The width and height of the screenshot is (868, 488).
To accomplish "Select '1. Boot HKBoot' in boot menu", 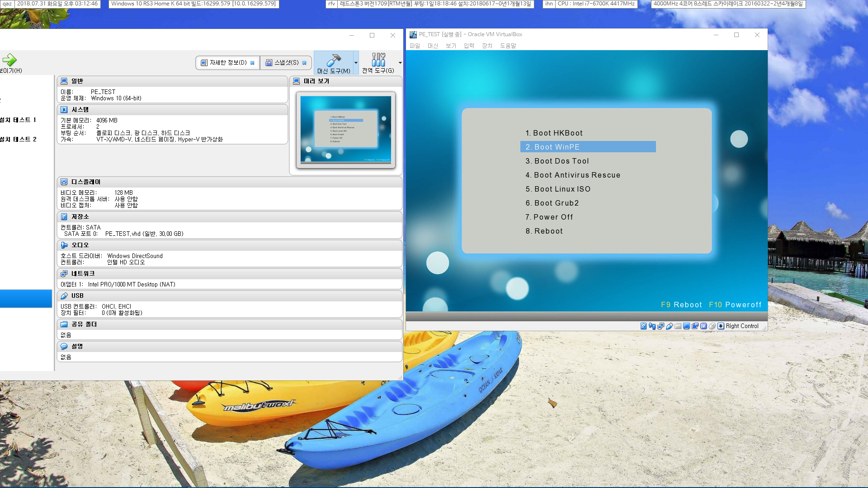I will point(554,133).
